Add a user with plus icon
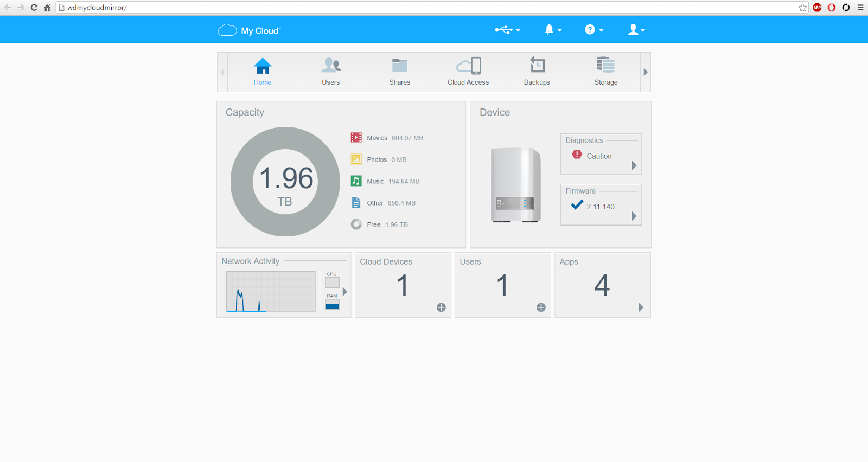 541,307
